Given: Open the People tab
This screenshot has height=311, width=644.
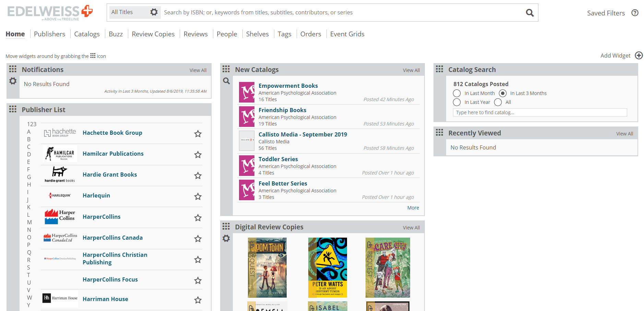Looking at the screenshot, I should 227,34.
